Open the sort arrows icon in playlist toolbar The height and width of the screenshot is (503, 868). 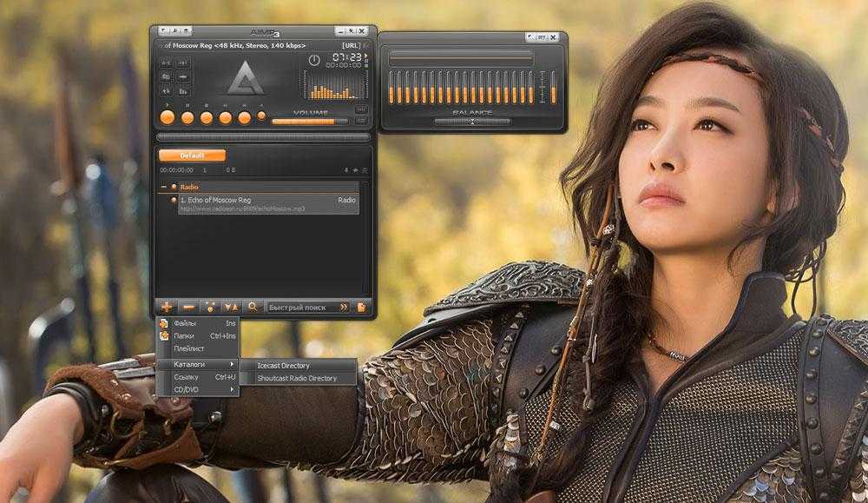point(231,307)
